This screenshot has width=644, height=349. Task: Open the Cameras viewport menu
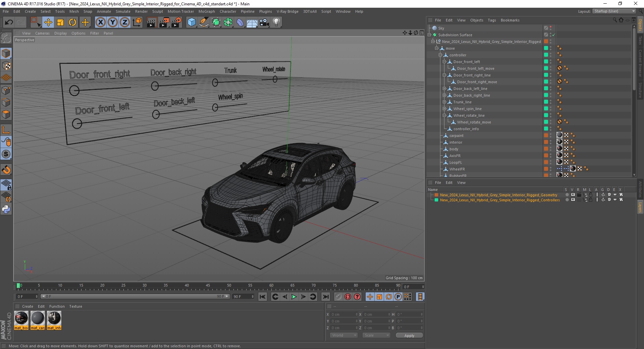[x=42, y=33]
